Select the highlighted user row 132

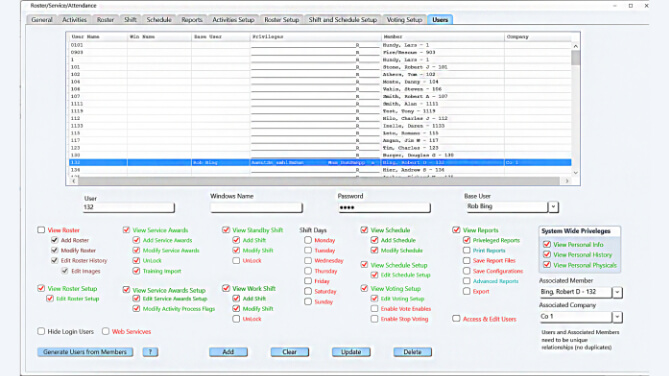click(x=320, y=163)
